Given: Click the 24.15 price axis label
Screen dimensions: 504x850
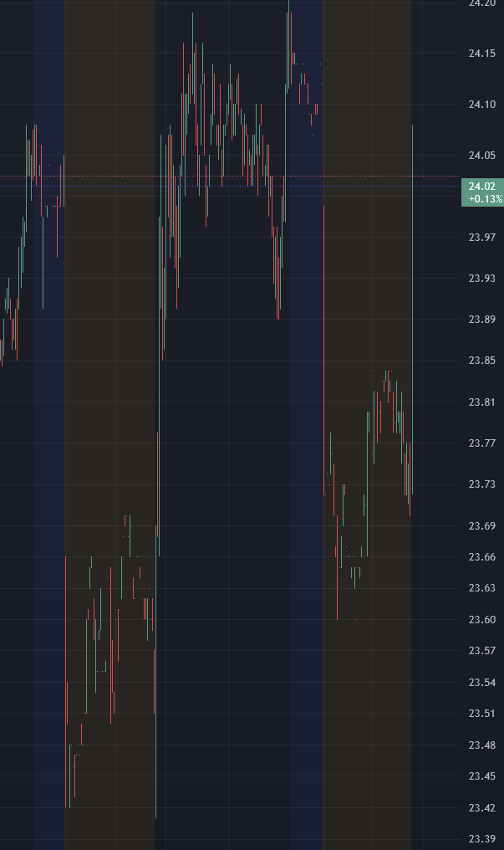Looking at the screenshot, I should tap(481, 54).
